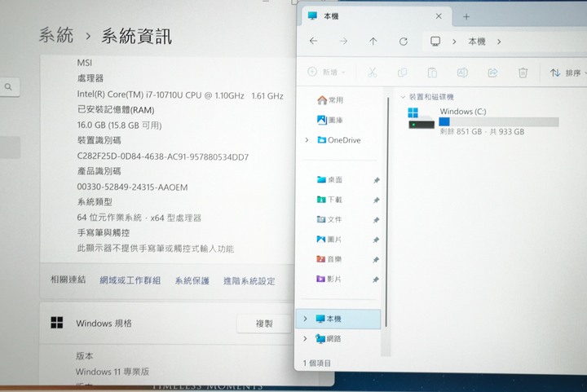587x392 pixels.
Task: Click the device ID C282F25D value
Action: click(x=163, y=156)
